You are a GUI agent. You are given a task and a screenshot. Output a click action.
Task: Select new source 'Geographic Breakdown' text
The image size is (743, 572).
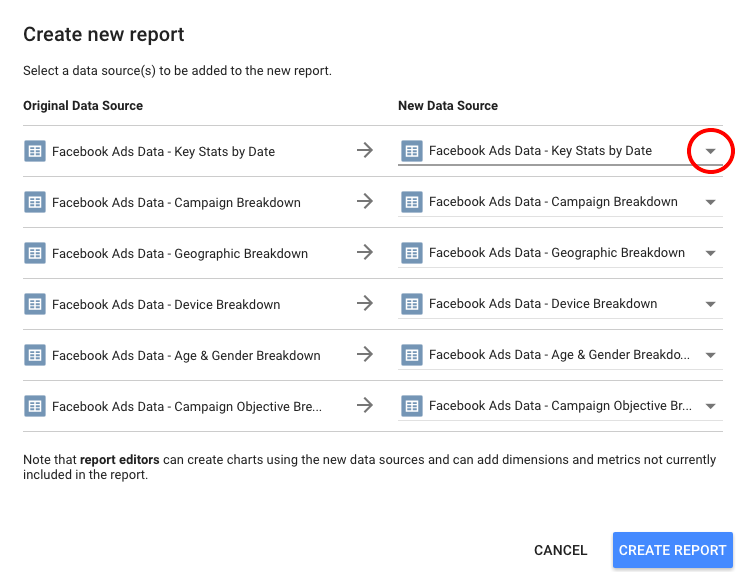point(557,253)
